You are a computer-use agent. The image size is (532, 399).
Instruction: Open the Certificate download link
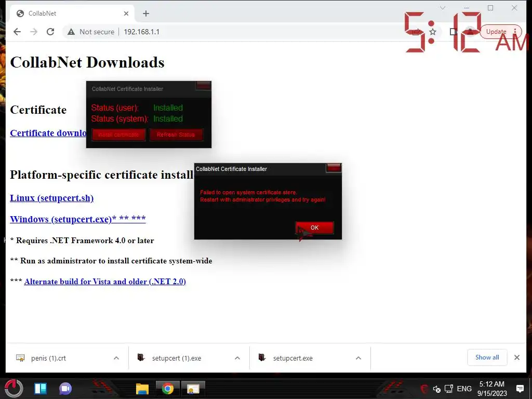pos(48,133)
